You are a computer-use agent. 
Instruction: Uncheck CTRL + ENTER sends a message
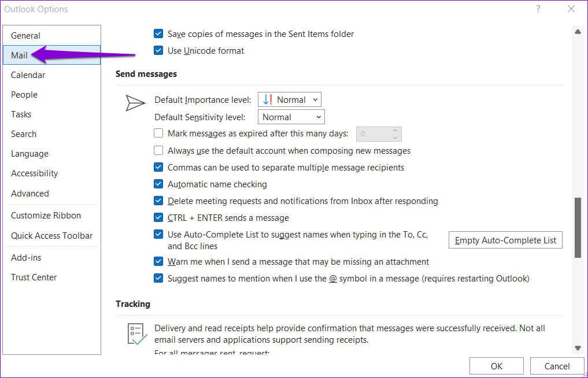click(x=158, y=217)
